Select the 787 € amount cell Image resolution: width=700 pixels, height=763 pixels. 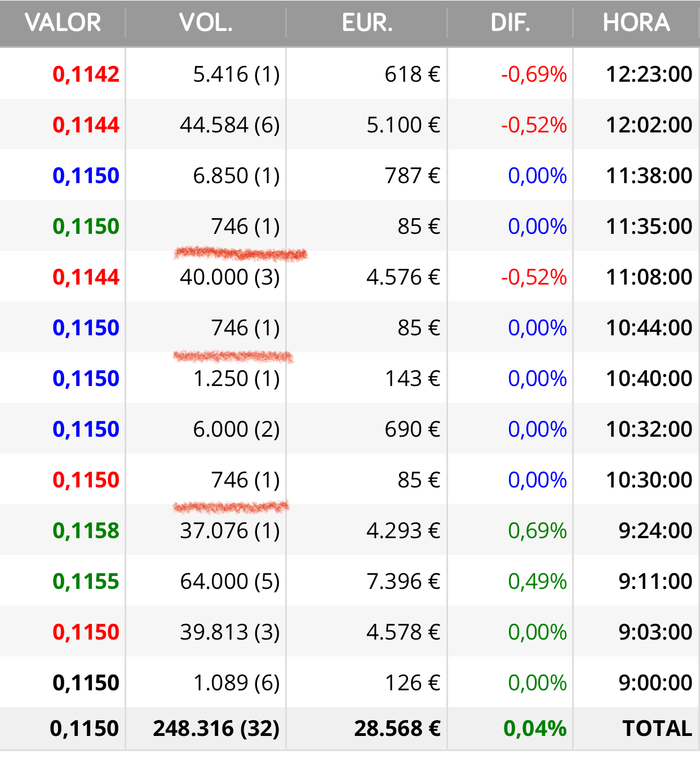[412, 176]
